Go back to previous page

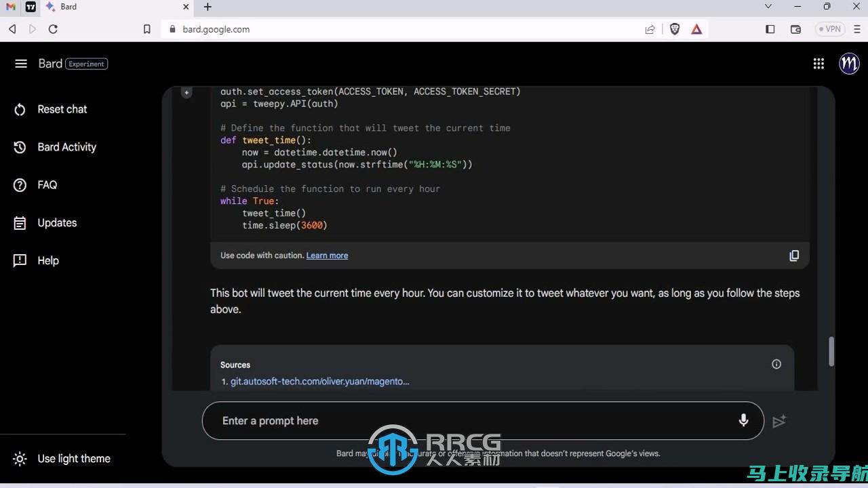point(12,29)
